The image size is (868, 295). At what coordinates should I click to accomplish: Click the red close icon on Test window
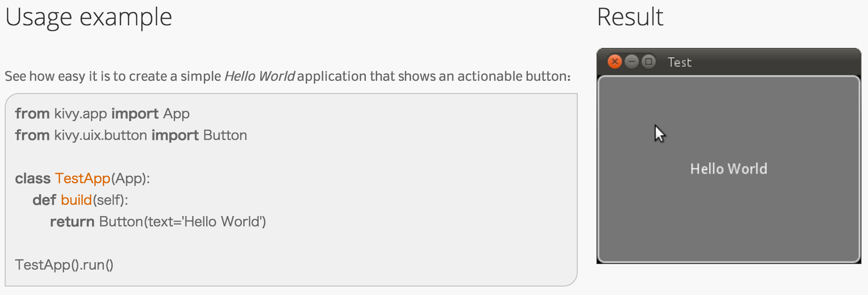[614, 62]
